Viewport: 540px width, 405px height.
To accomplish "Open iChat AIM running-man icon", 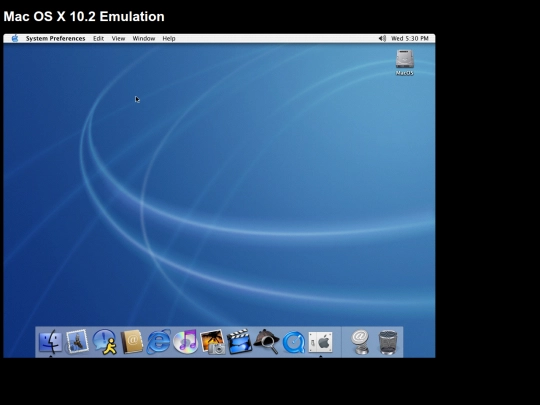I will coord(104,342).
